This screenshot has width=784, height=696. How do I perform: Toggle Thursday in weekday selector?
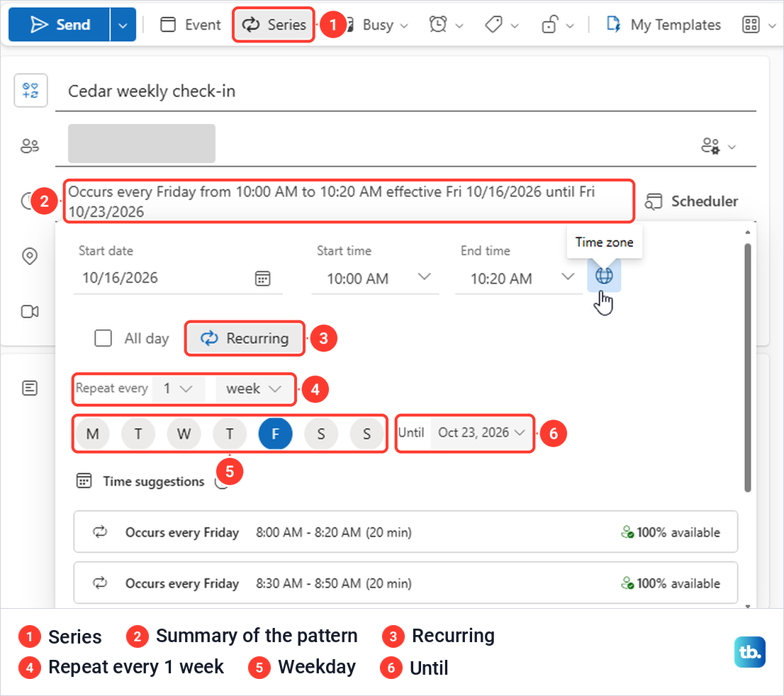[230, 434]
